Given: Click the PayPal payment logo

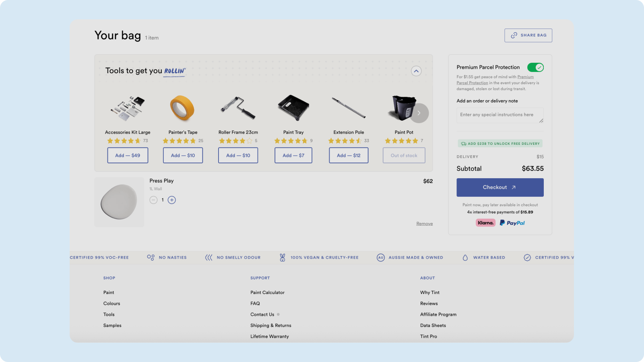Looking at the screenshot, I should pos(512,223).
